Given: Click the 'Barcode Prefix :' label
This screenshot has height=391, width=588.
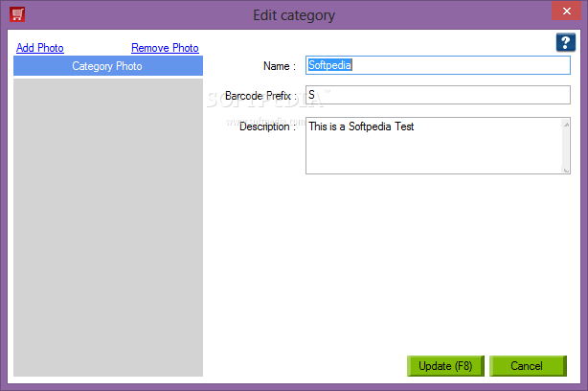Looking at the screenshot, I should [261, 96].
